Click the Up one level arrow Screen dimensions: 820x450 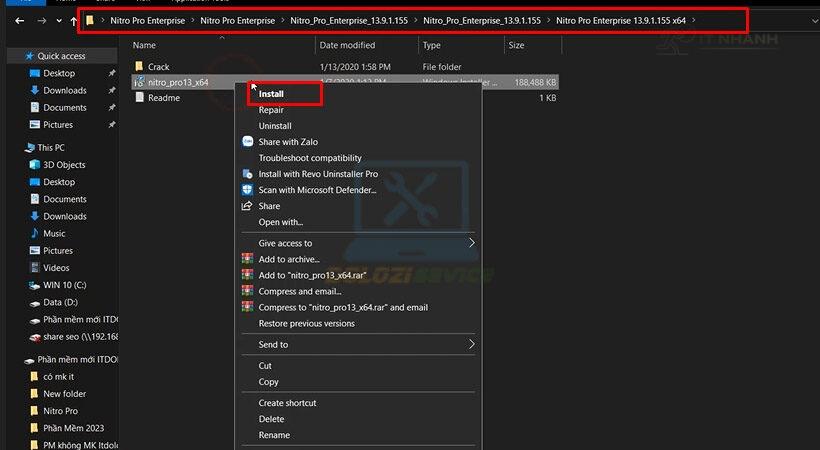coord(74,20)
